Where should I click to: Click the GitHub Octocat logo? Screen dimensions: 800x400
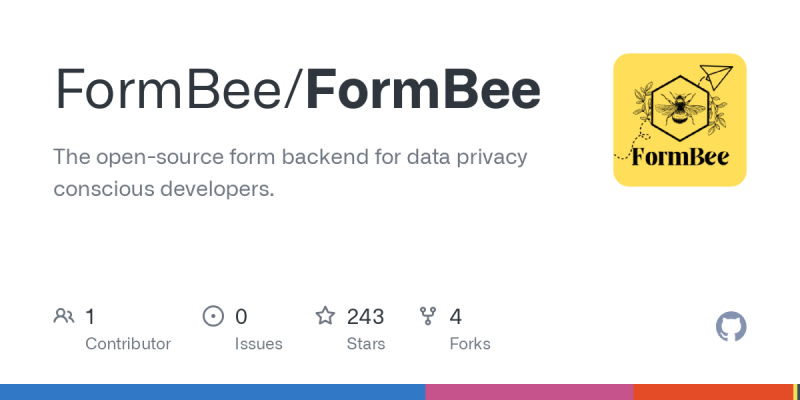coord(732,327)
